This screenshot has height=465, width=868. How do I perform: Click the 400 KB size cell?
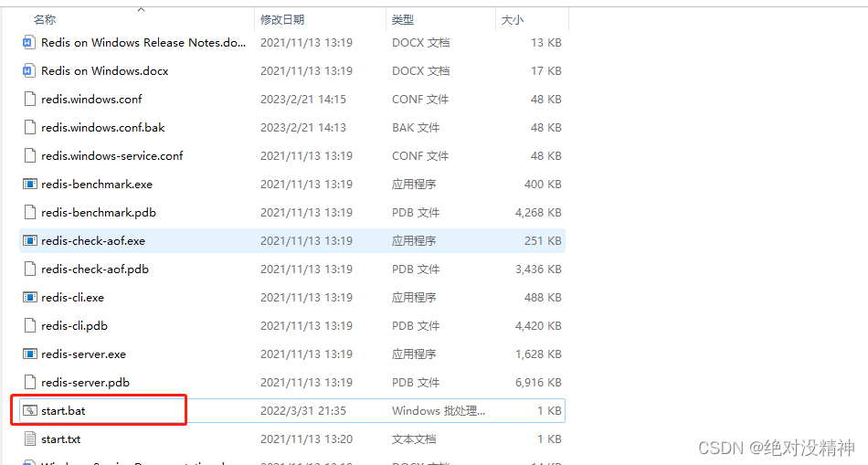[543, 184]
